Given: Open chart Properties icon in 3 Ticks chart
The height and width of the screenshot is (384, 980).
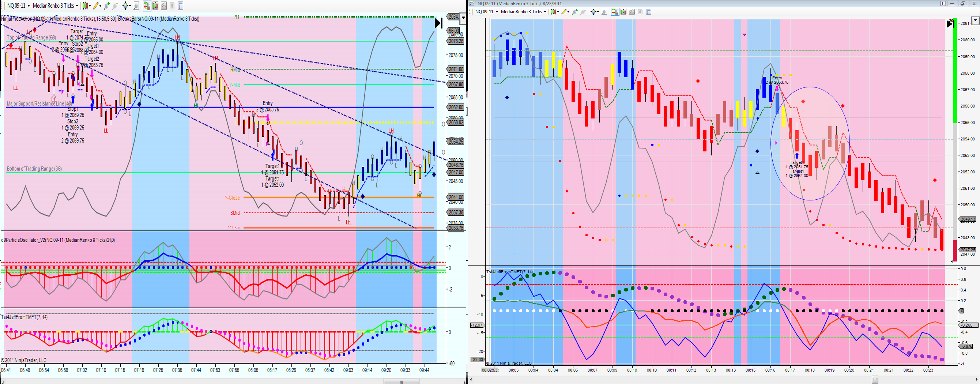Looking at the screenshot, I should click(649, 12).
